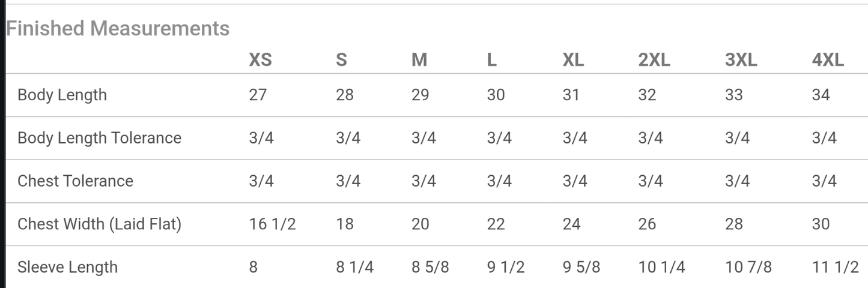
Task: Select the 3XL sleeve length value 10 7/8
Action: (x=748, y=267)
